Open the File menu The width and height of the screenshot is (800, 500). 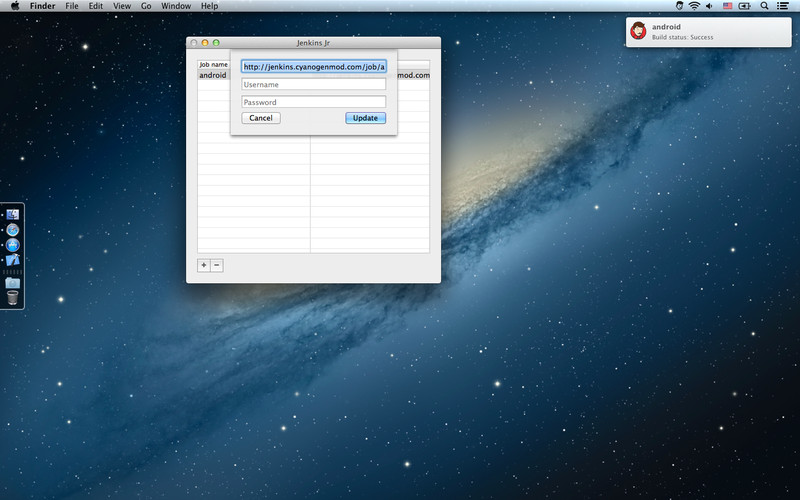pos(72,6)
